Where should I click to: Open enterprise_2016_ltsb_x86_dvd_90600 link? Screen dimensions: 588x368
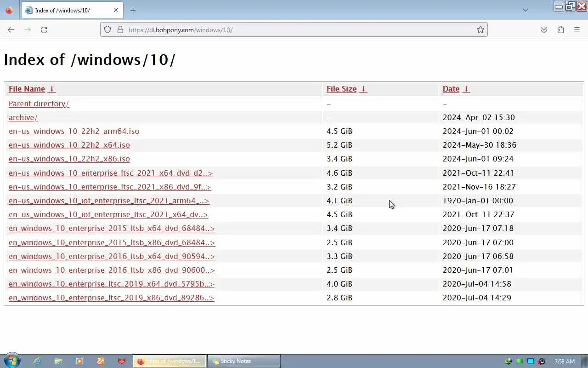click(112, 270)
